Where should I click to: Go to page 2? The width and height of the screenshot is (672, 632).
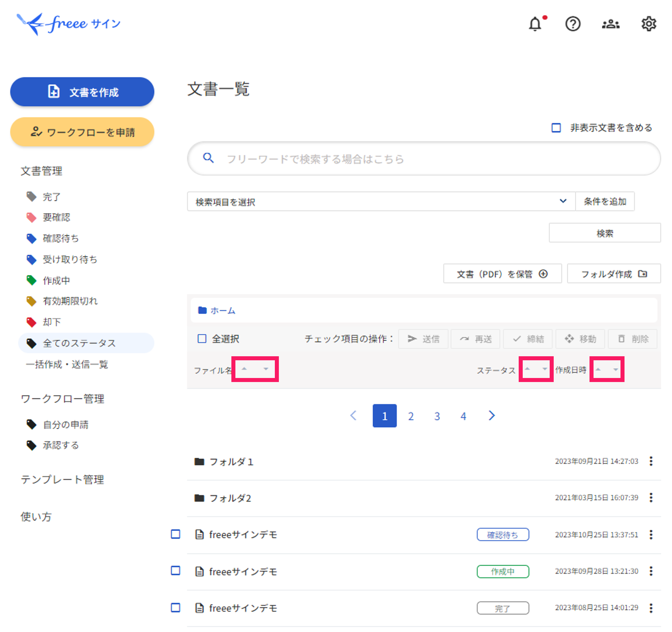coord(411,416)
